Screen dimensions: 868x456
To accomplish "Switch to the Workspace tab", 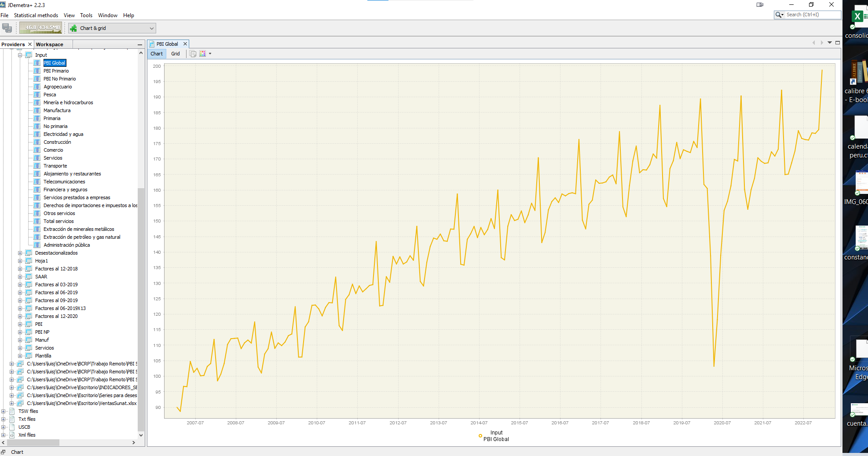I will pos(50,44).
